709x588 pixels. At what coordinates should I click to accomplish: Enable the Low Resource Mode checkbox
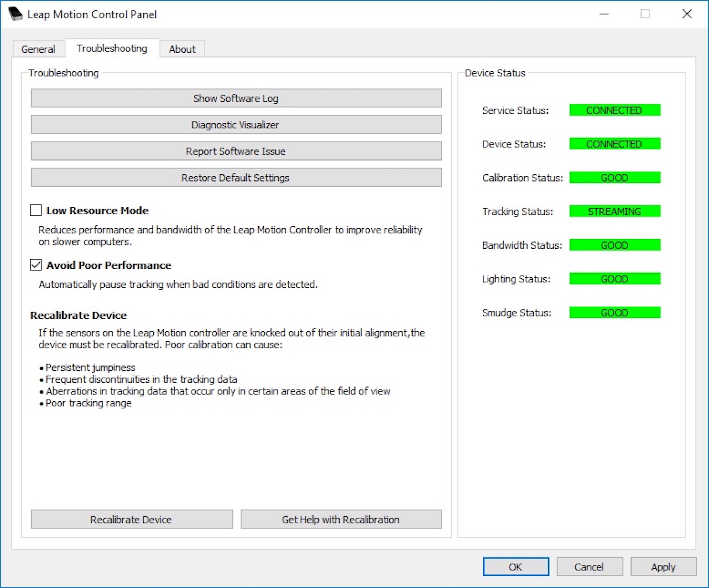coord(36,210)
